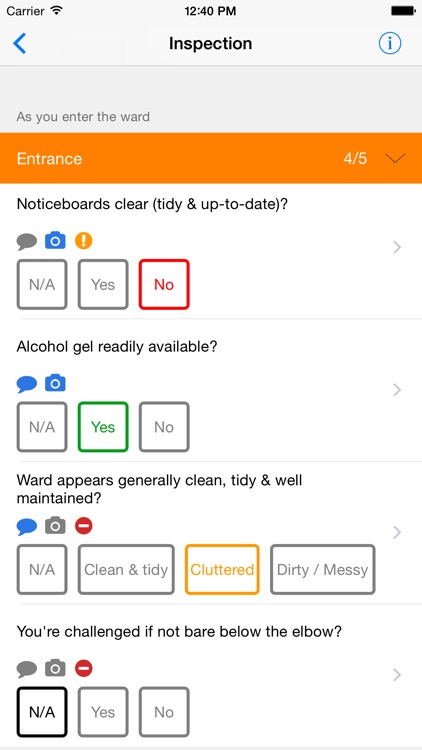Tap the red minus icon for bare below elbow

tap(84, 669)
